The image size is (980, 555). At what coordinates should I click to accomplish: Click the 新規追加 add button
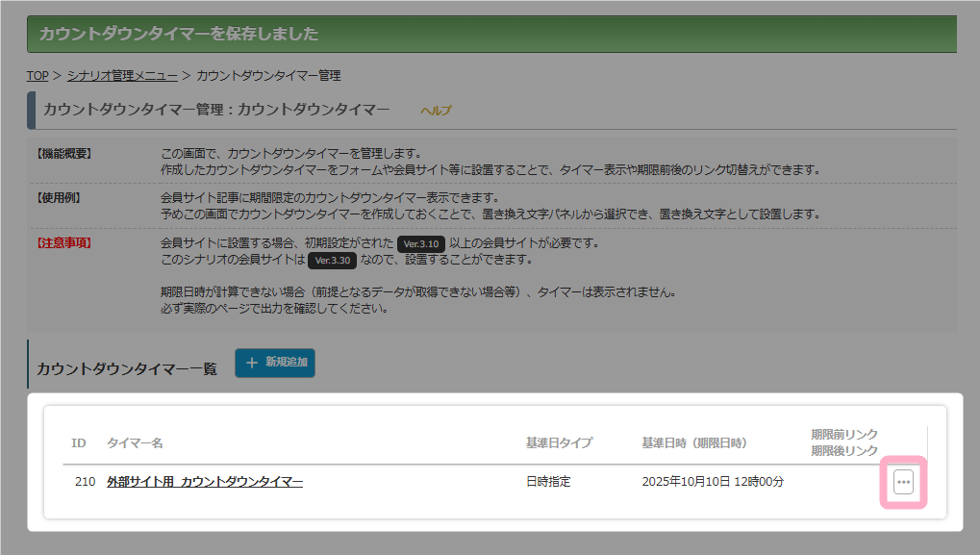coord(275,363)
